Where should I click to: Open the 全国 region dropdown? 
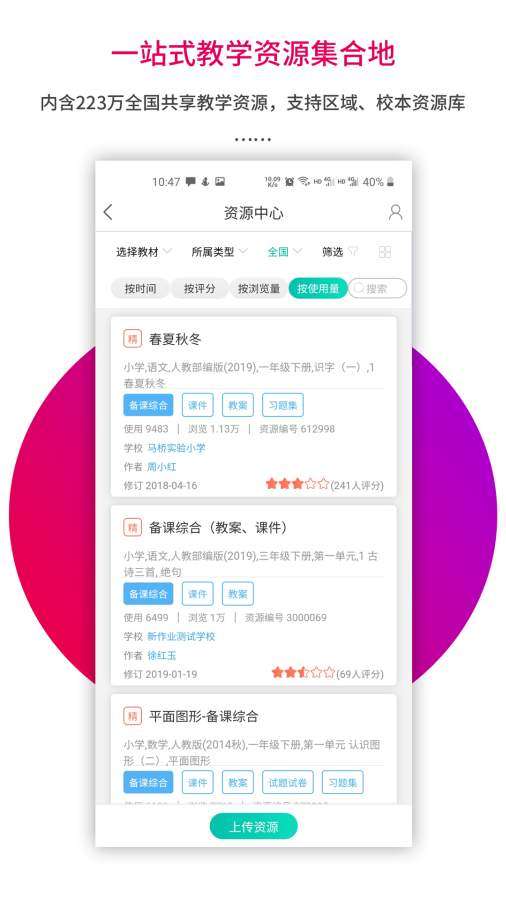tap(284, 251)
